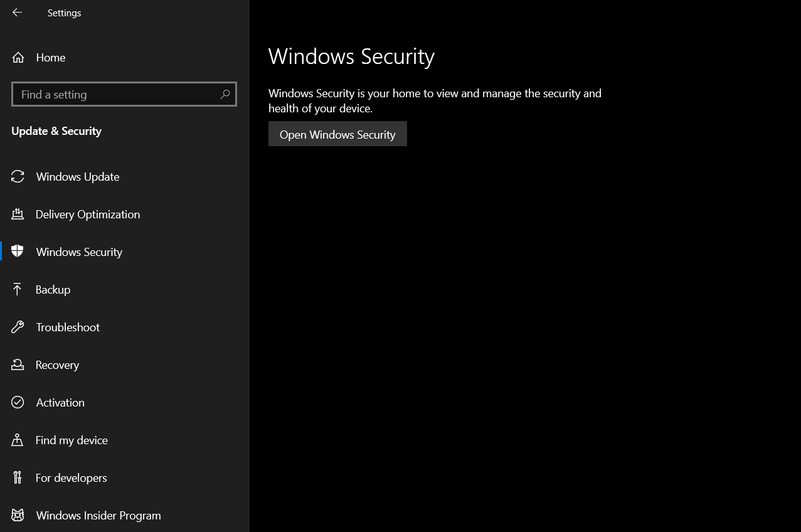Click the Backup upload arrow icon
The height and width of the screenshot is (532, 801).
point(18,289)
